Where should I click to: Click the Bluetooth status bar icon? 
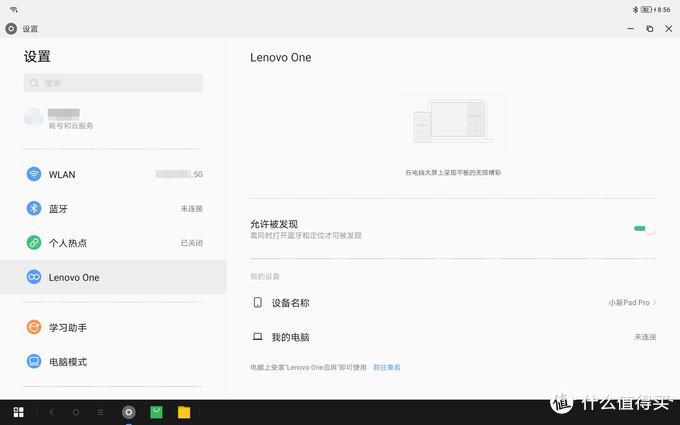(x=635, y=10)
